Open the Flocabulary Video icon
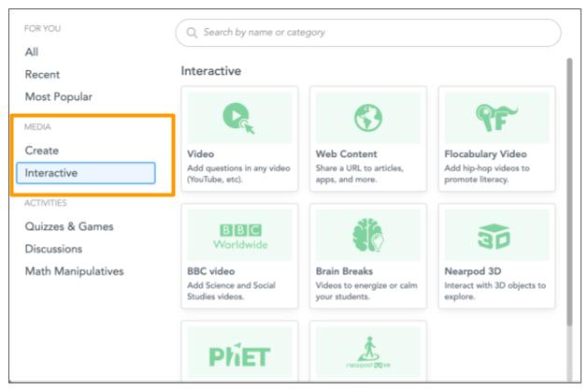The height and width of the screenshot is (389, 588). point(496,118)
